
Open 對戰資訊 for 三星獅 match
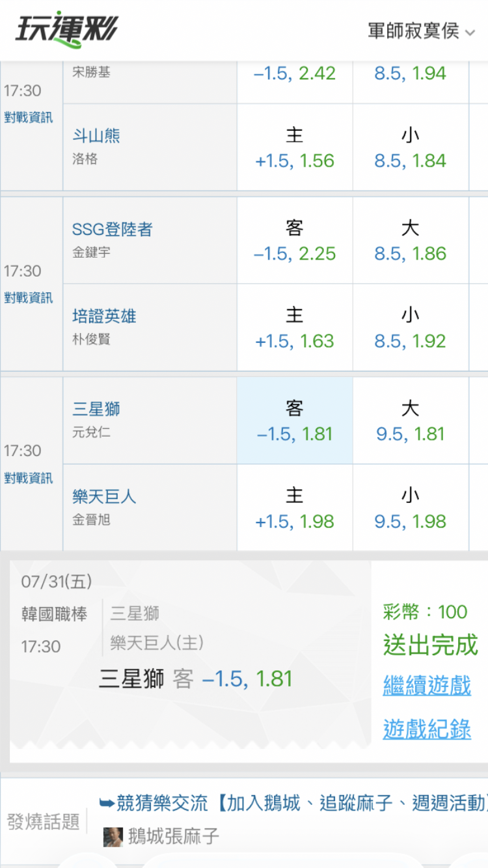point(29,478)
